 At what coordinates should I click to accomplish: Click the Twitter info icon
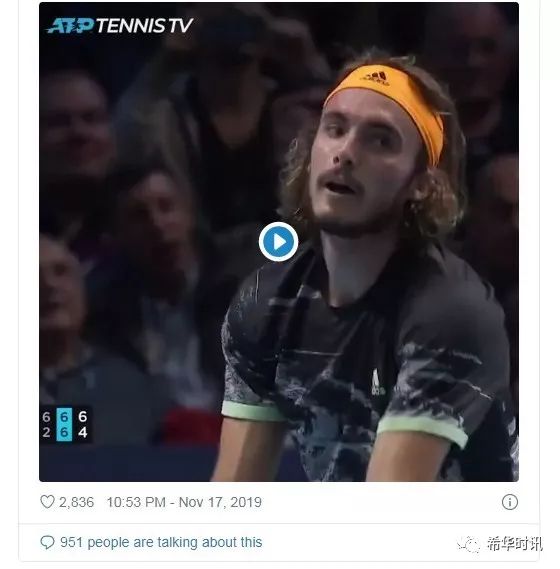coord(510,502)
